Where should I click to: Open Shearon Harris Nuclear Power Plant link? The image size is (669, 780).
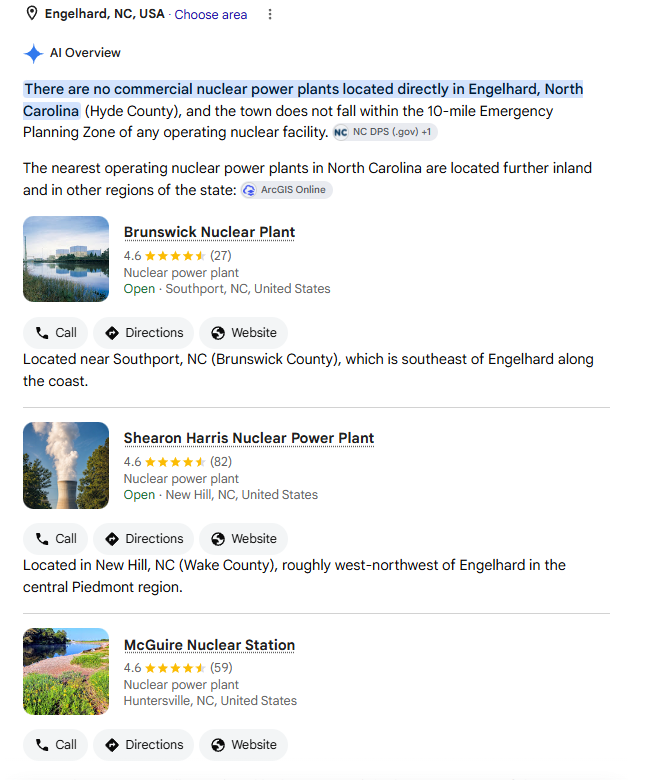coord(249,438)
